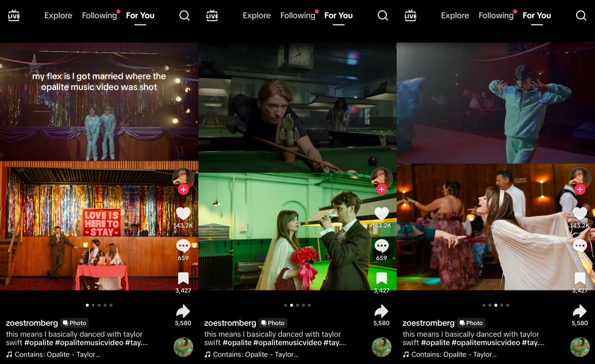This screenshot has width=595, height=364.
Task: Follow creator with plus badge, pool-table screen
Action: pos(381,190)
